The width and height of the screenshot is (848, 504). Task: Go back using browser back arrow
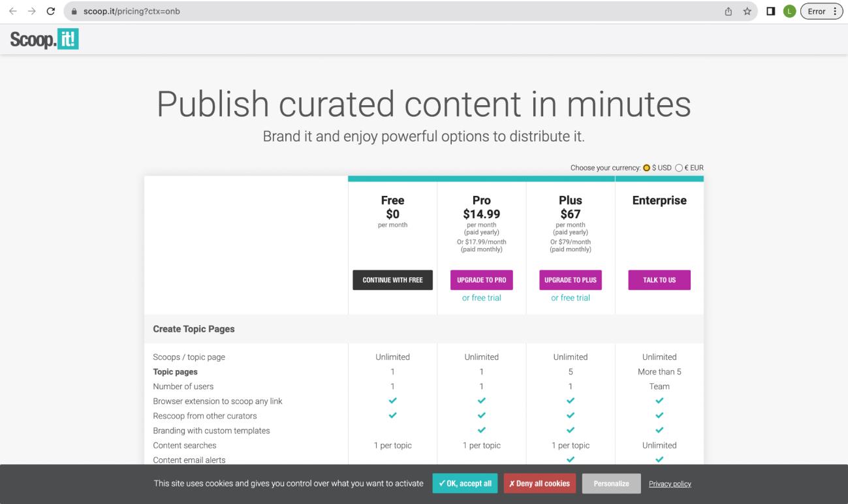tap(13, 11)
